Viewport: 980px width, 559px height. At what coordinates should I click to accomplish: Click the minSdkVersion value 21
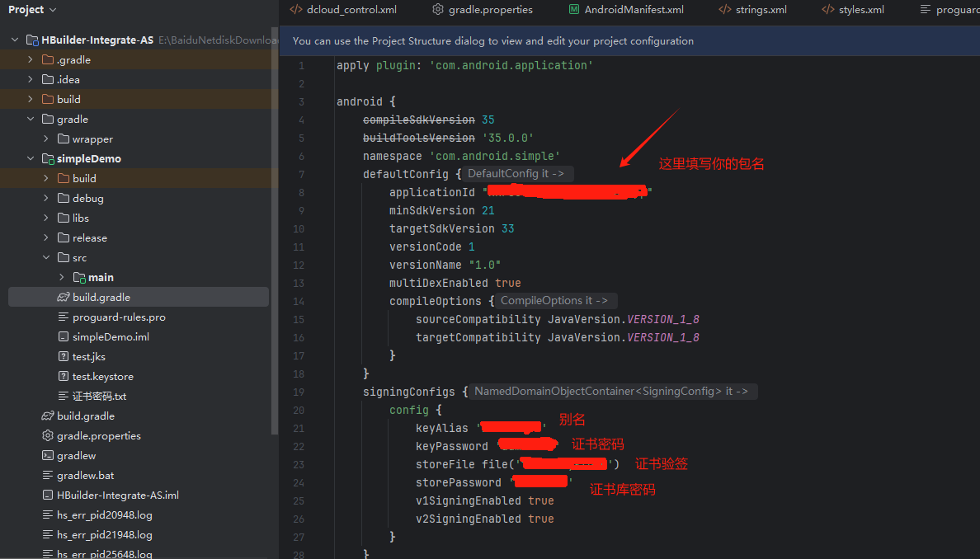point(488,210)
